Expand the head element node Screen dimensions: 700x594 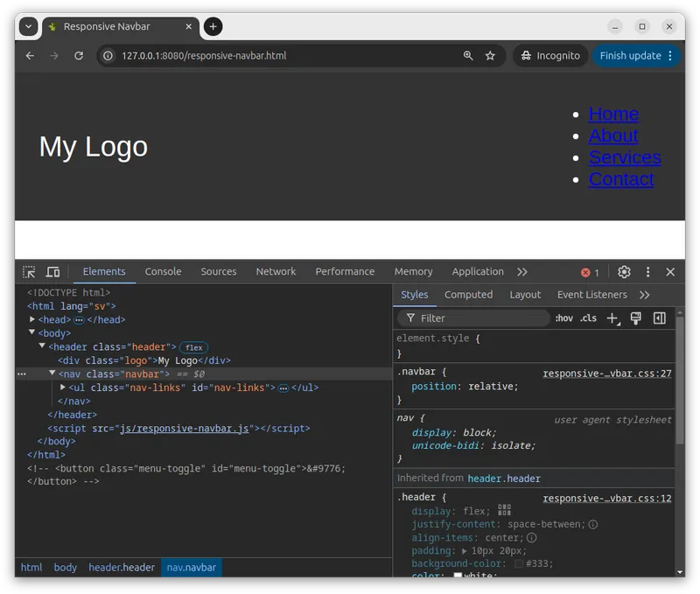click(32, 320)
